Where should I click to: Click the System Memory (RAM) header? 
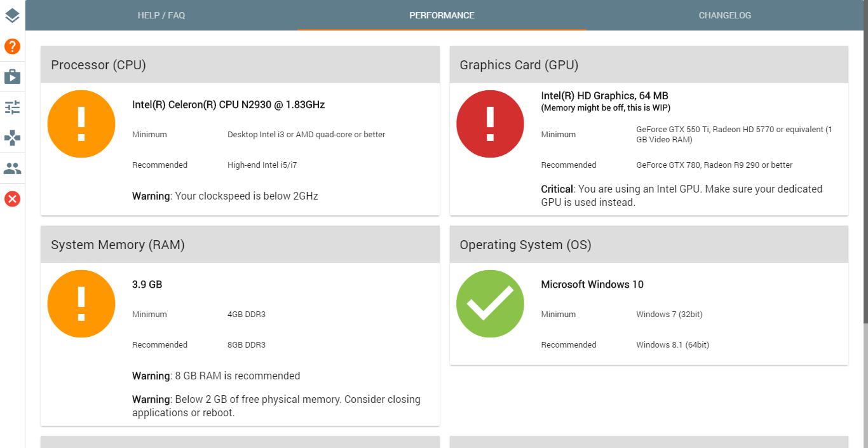tap(118, 245)
